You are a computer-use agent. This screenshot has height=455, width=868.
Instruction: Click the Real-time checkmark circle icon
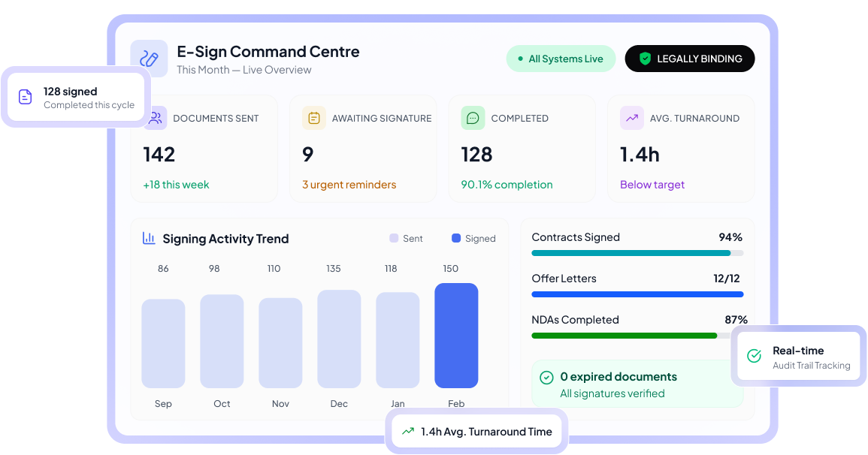point(754,356)
